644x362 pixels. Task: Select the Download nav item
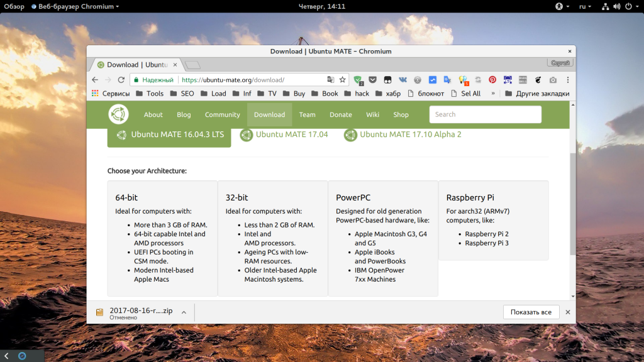click(269, 114)
